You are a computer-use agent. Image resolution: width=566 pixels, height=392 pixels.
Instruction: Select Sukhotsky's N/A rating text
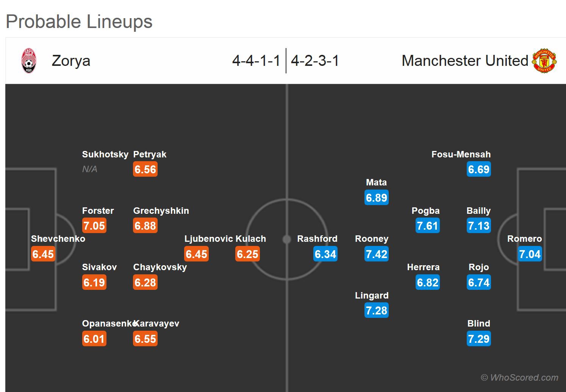click(90, 169)
